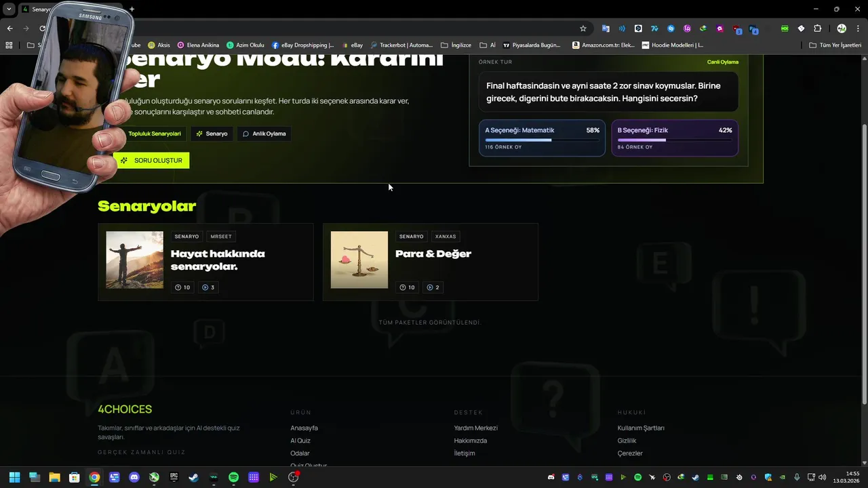This screenshot has width=868, height=488.
Task: Open the Odalar footer link
Action: coord(300,453)
